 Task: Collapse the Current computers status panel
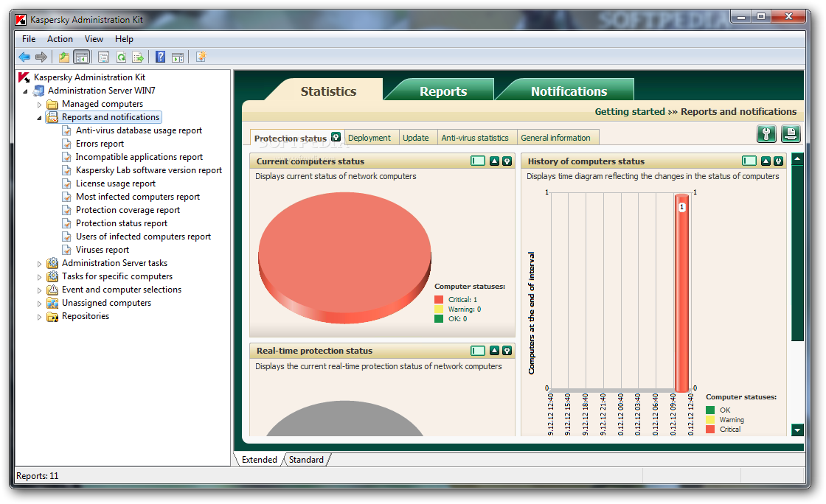coord(494,161)
